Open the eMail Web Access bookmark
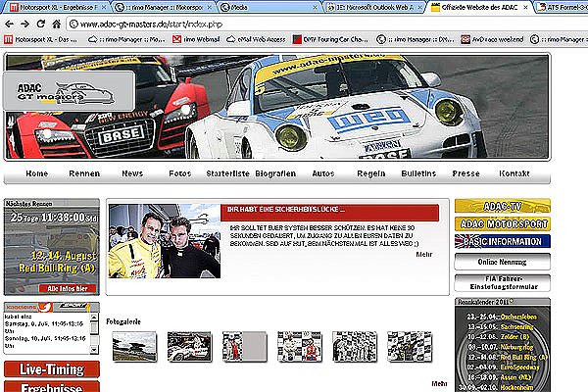588x392 pixels. coord(256,39)
